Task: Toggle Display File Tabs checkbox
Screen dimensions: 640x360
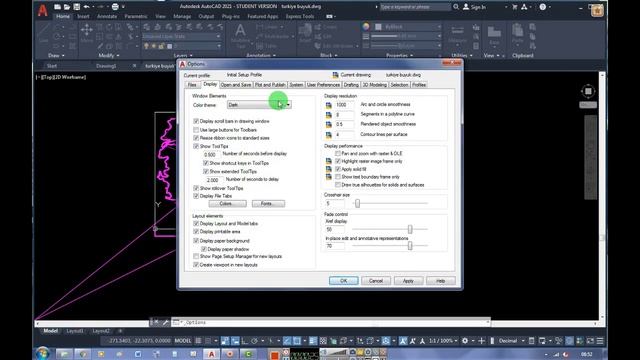Action: (x=196, y=196)
